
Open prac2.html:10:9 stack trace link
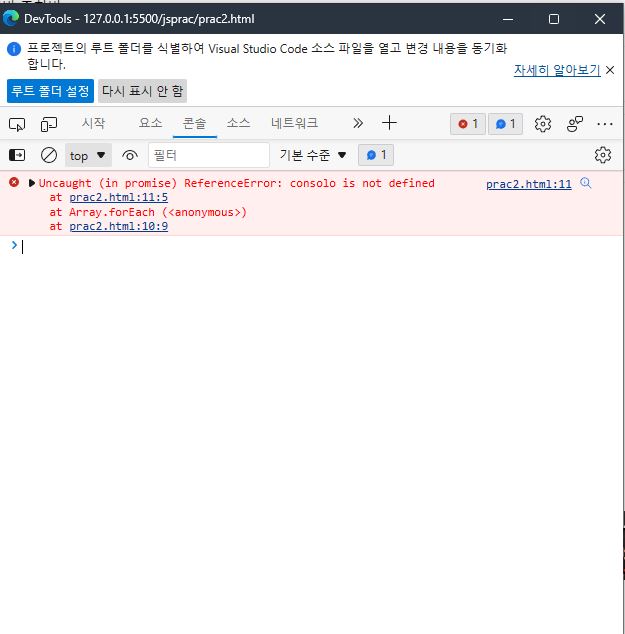pyautogui.click(x=118, y=226)
